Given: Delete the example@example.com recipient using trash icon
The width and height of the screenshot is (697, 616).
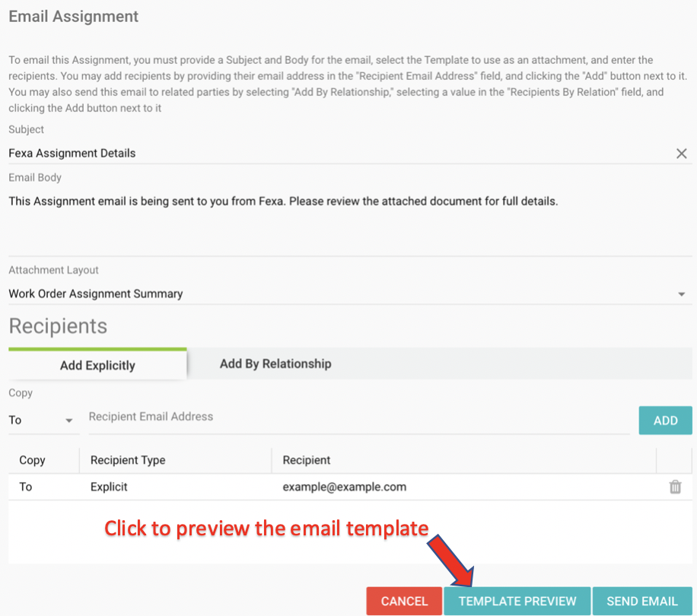Looking at the screenshot, I should click(675, 487).
